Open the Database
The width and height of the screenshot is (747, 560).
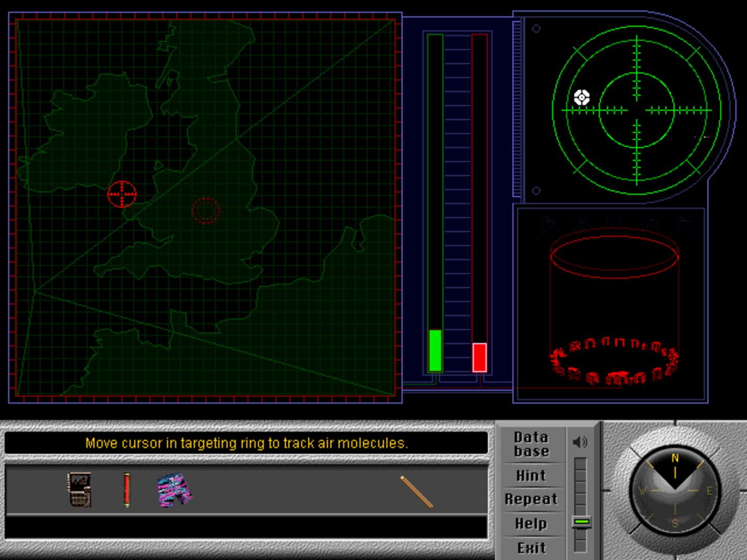[x=531, y=445]
